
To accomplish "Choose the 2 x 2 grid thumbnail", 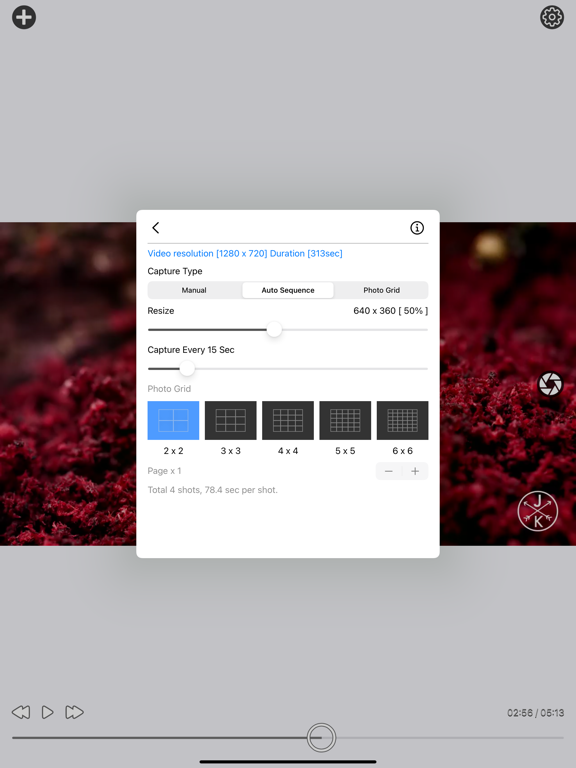I will [x=173, y=420].
